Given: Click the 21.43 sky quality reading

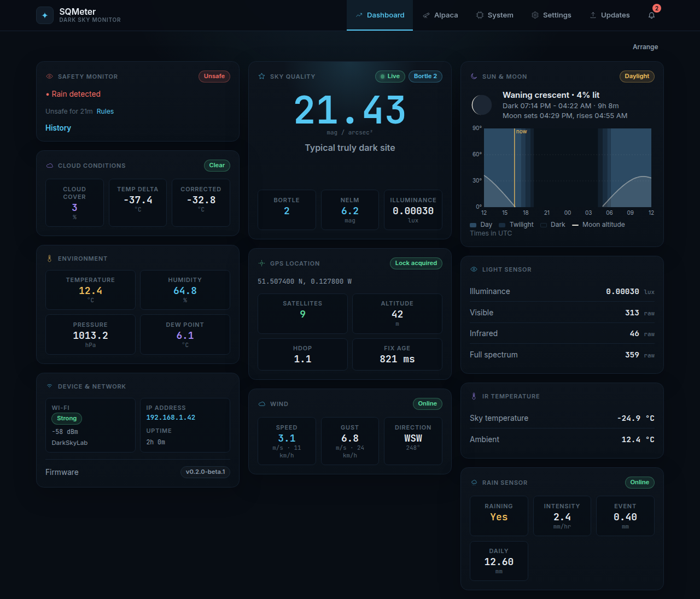Looking at the screenshot, I should [350, 110].
